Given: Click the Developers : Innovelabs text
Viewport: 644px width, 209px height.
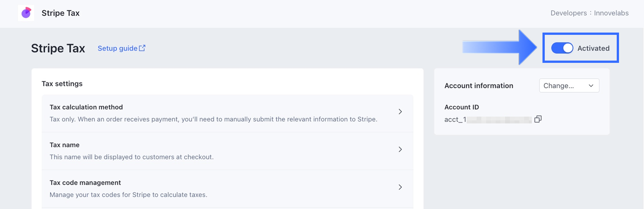Looking at the screenshot, I should 589,13.
